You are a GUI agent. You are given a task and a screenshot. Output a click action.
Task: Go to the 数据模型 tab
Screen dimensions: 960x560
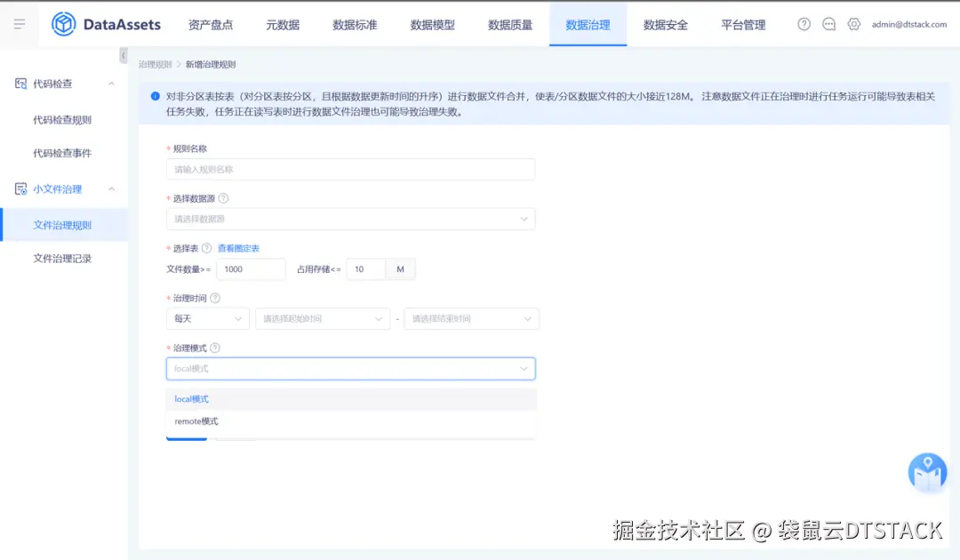click(432, 25)
